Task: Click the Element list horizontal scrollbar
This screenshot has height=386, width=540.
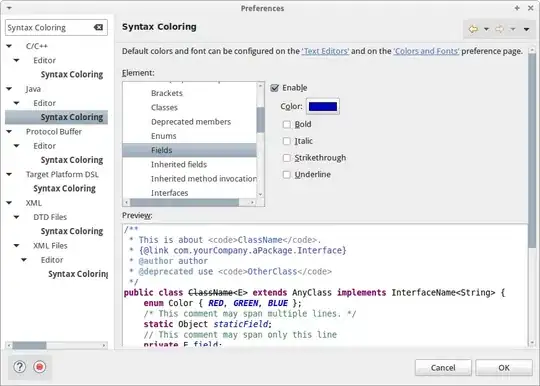Action: [x=184, y=202]
